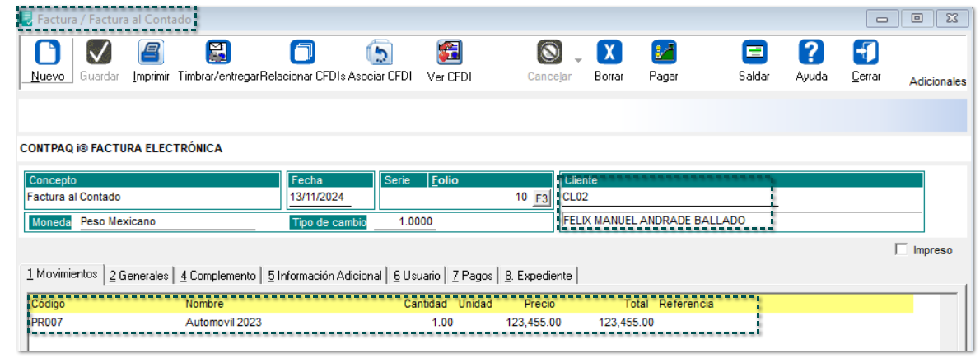Screen dimensions: 980x358
Task: Click the Nombre column header
Action: click(204, 305)
